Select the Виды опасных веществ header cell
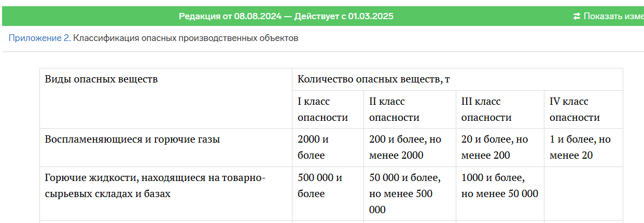 tap(101, 79)
